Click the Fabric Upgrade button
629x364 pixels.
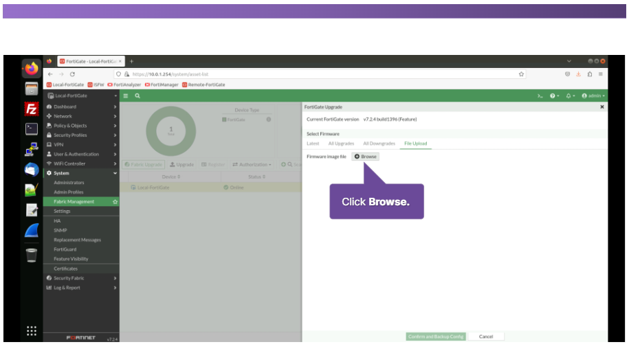coord(143,165)
